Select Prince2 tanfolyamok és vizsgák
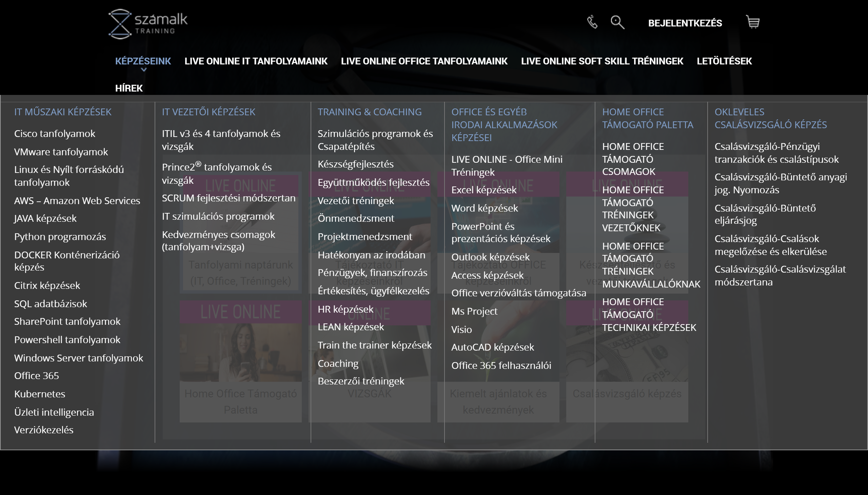Screen dimensions: 868x495 pyautogui.click(x=217, y=173)
